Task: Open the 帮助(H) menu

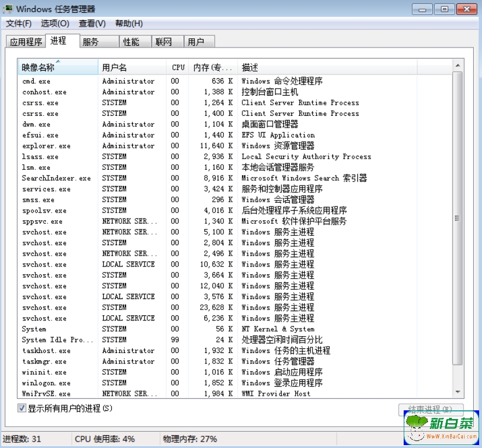Action: pos(129,23)
